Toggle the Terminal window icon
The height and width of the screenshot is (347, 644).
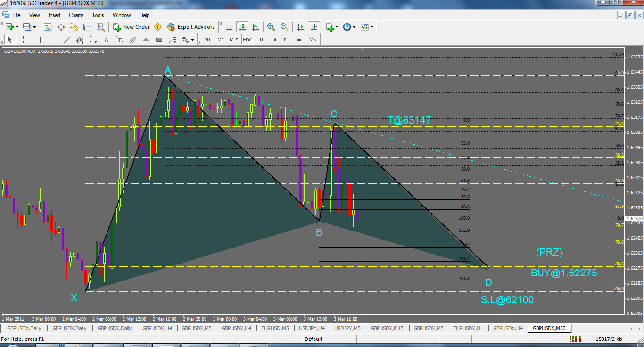pyautogui.click(x=87, y=27)
